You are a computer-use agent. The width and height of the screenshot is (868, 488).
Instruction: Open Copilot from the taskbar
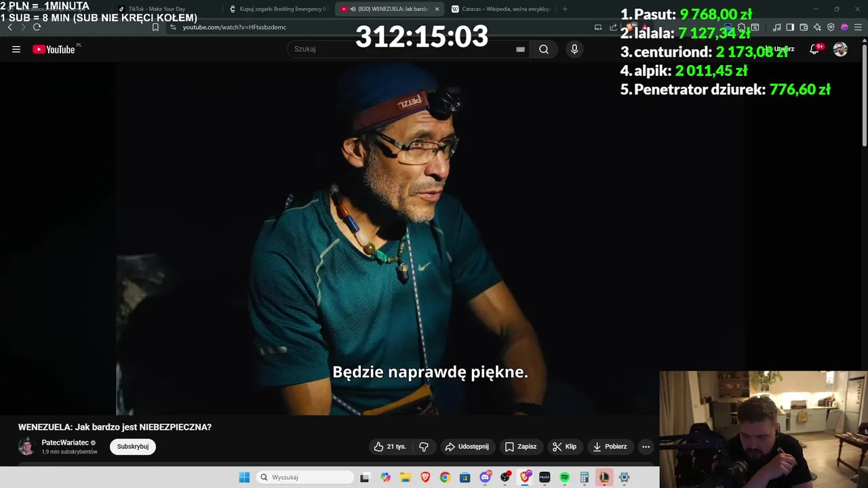(x=385, y=477)
